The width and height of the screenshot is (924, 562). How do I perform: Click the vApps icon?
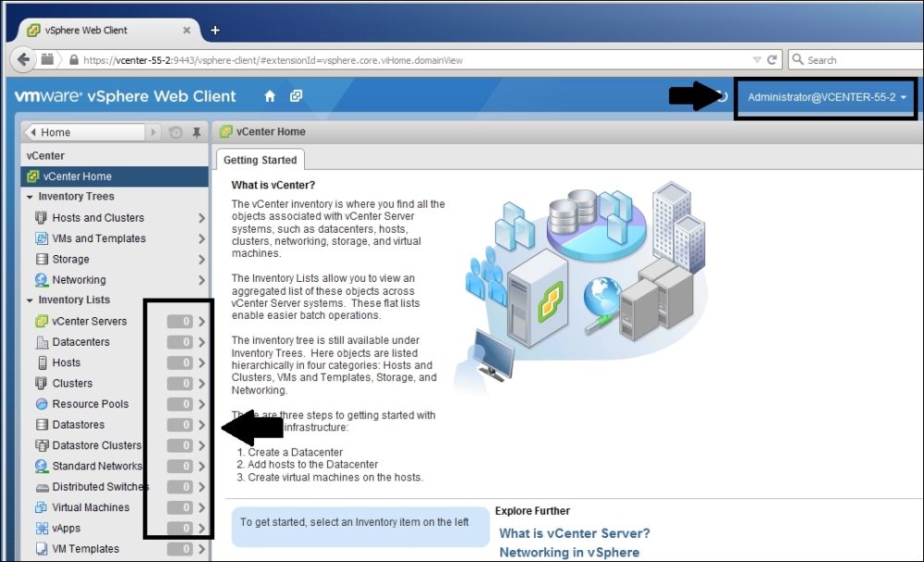42,529
